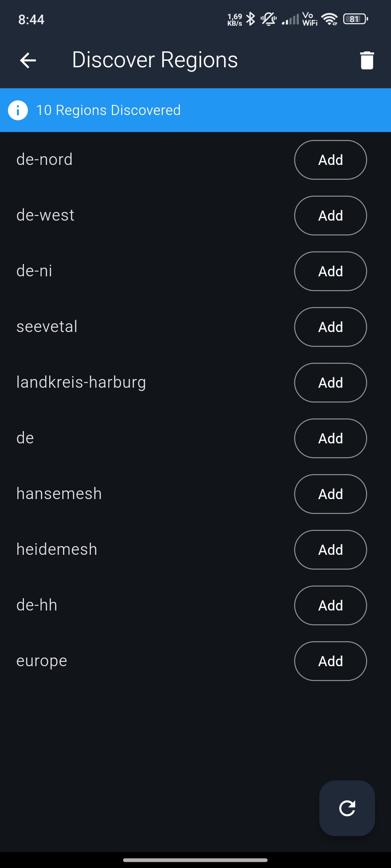This screenshot has width=391, height=868.
Task: Add the de-west region
Action: click(330, 216)
